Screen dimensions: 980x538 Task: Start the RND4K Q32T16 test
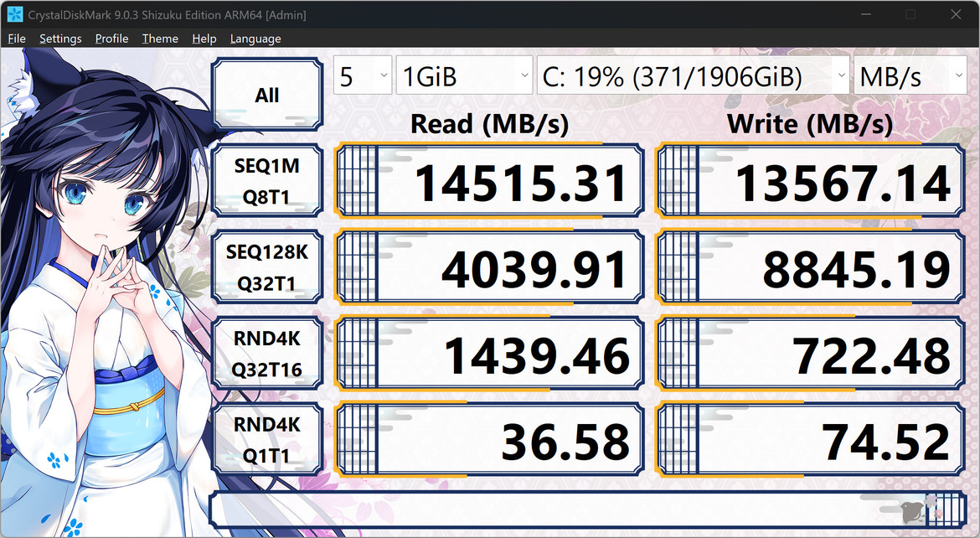267,354
